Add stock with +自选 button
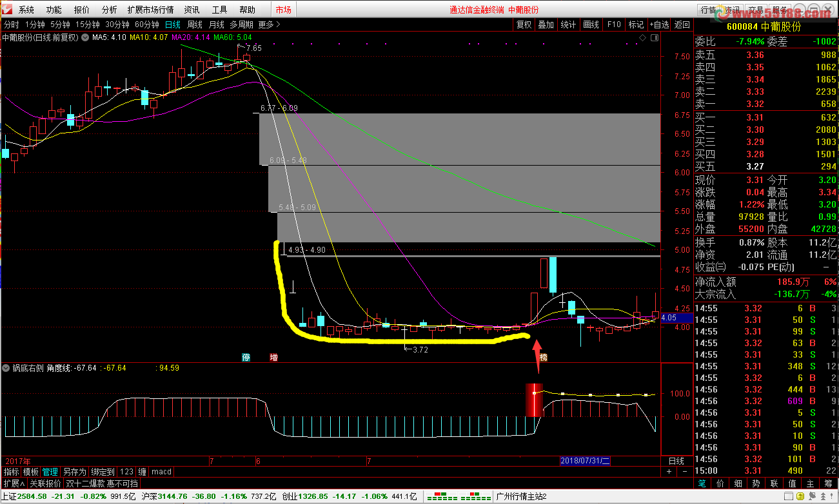This screenshot has height=504, width=839. (658, 24)
